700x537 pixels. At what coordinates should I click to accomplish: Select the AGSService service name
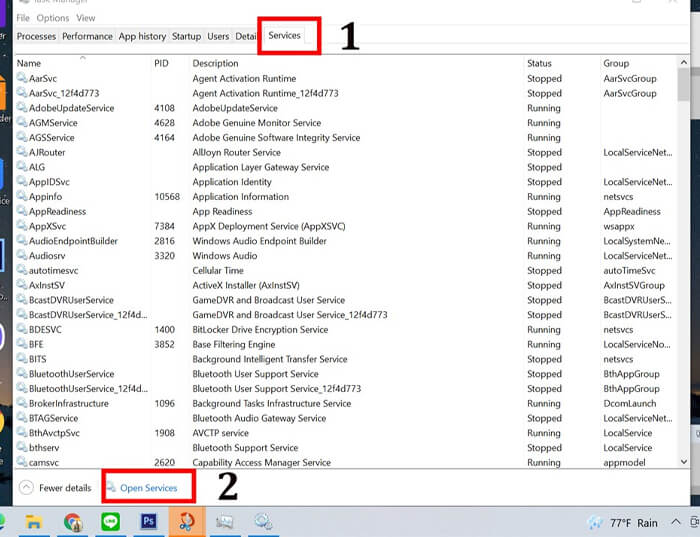pyautogui.click(x=51, y=137)
